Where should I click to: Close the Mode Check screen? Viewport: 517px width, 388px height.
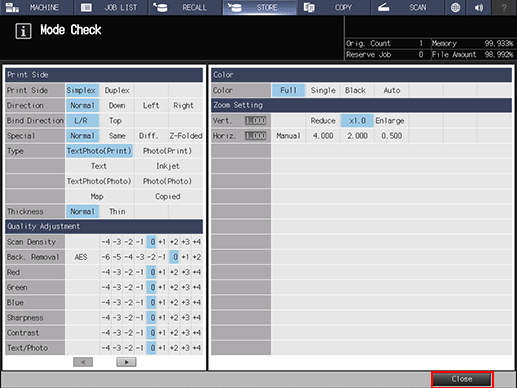pyautogui.click(x=462, y=379)
